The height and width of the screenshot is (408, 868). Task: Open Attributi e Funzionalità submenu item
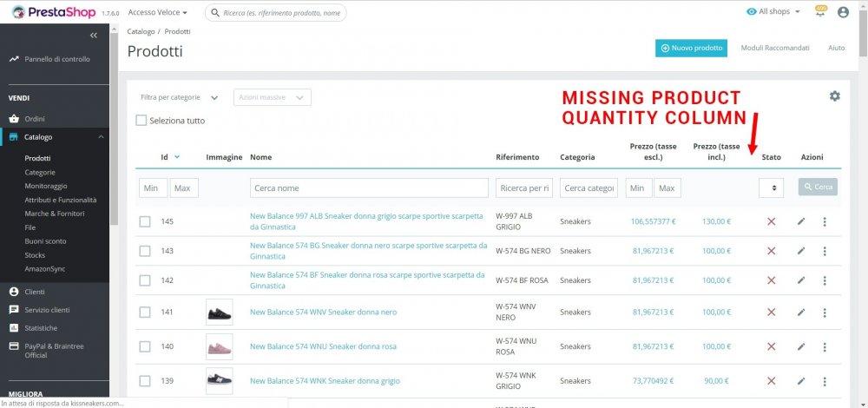click(61, 200)
